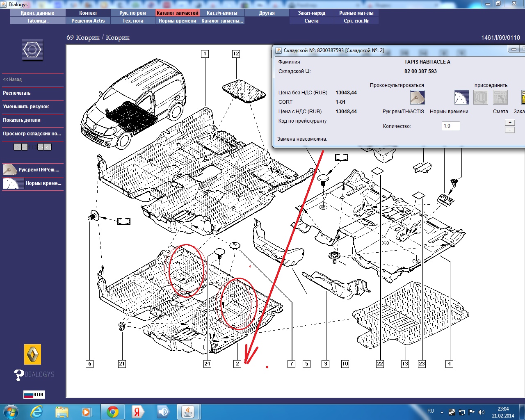Image resolution: width=525 pixels, height=420 pixels.
Task: Open the Решения Actis tab
Action: [x=88, y=21]
